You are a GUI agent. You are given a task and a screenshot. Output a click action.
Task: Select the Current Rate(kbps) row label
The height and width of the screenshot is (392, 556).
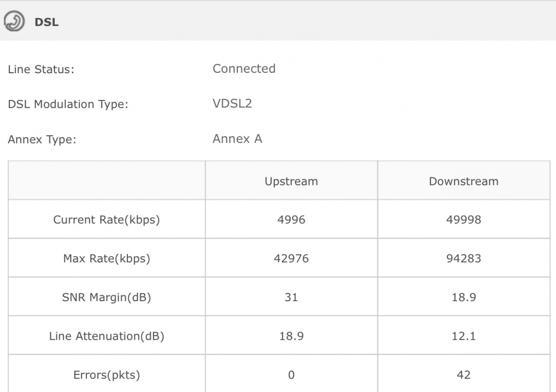pyautogui.click(x=106, y=220)
